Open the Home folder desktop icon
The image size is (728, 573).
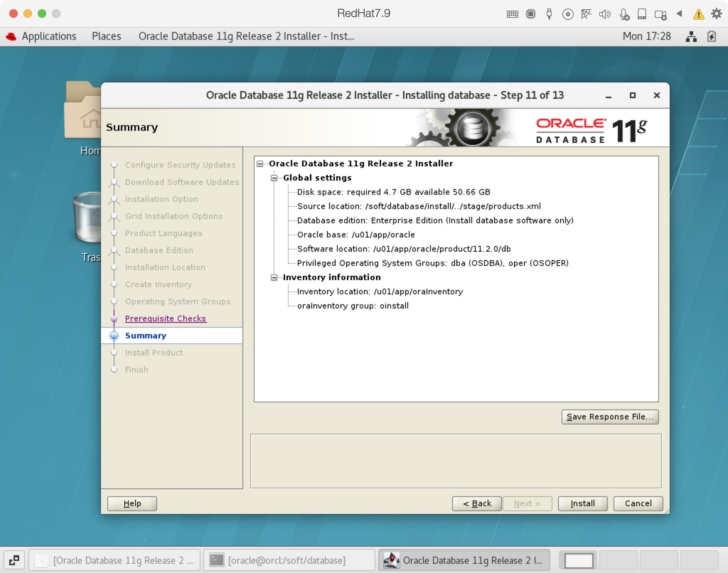[82, 110]
